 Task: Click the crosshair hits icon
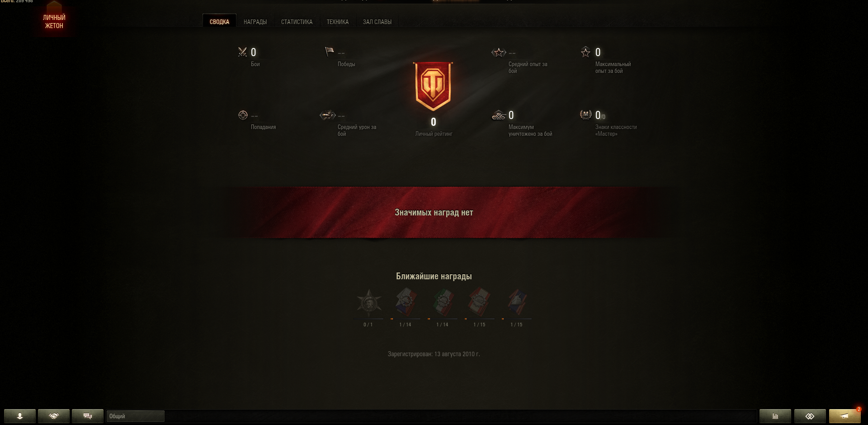tap(243, 115)
